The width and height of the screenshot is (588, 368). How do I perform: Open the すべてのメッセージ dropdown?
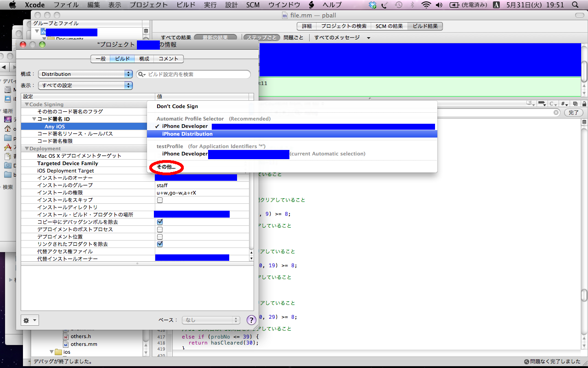342,38
